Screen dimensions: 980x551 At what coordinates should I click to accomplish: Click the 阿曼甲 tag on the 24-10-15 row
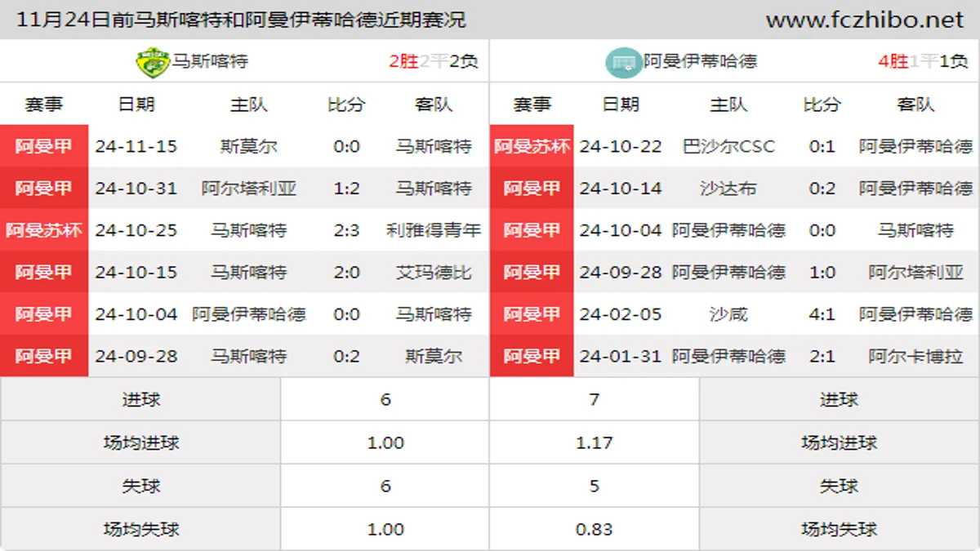[44, 272]
